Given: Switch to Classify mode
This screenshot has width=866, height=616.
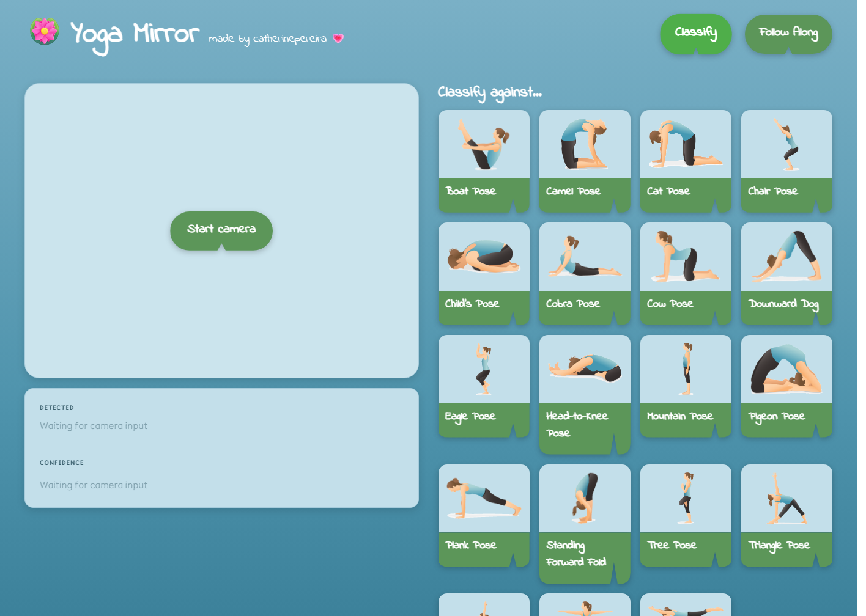Looking at the screenshot, I should point(696,33).
